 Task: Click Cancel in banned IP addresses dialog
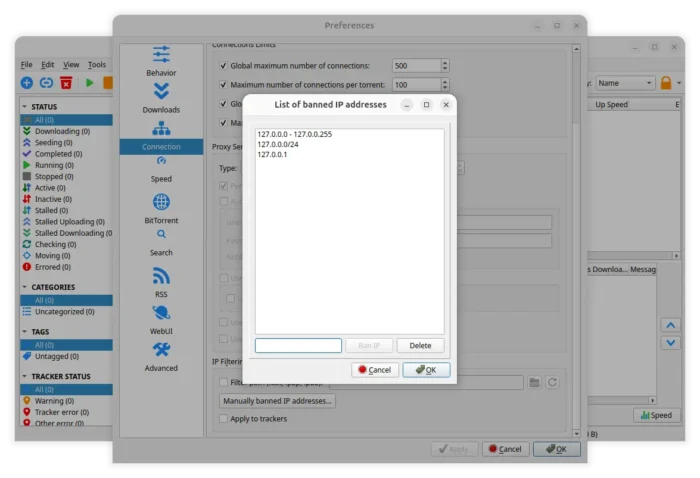click(375, 370)
